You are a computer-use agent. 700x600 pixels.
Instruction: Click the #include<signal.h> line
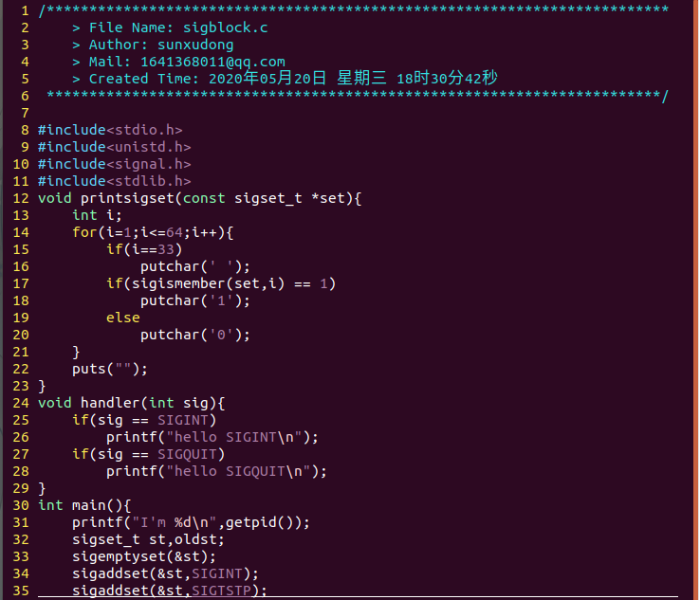[x=114, y=164]
